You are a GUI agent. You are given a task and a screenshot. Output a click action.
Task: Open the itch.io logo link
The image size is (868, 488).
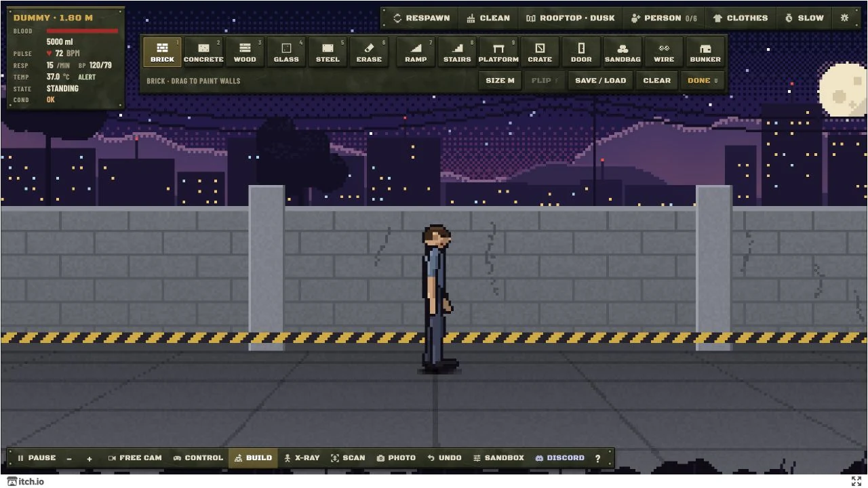(x=26, y=481)
